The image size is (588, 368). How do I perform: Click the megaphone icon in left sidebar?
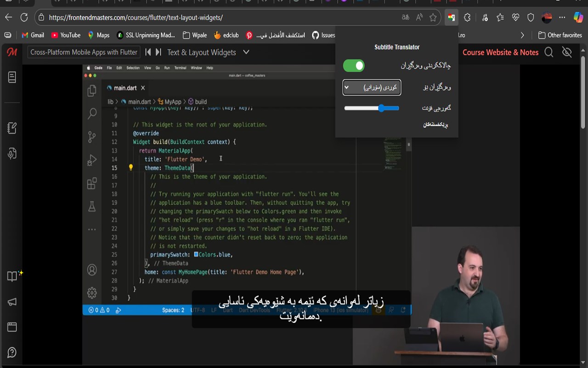[12, 302]
